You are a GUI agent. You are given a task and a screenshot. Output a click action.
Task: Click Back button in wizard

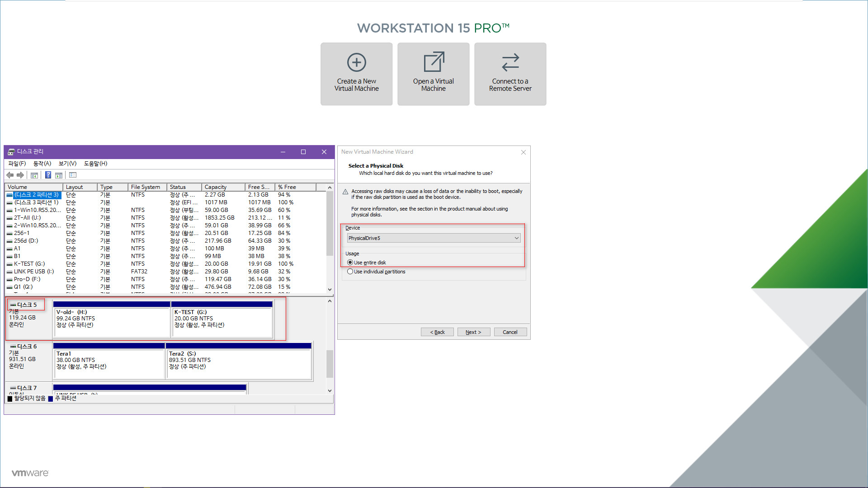437,332
